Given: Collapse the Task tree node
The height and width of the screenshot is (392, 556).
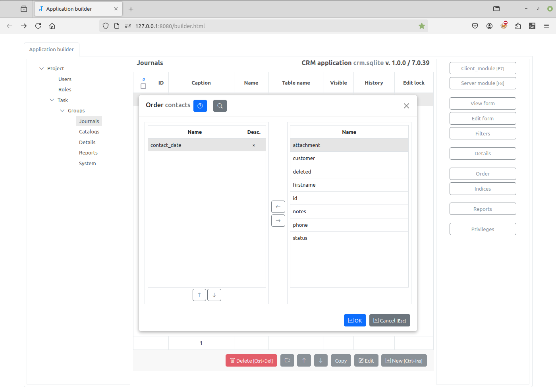Looking at the screenshot, I should 52,100.
